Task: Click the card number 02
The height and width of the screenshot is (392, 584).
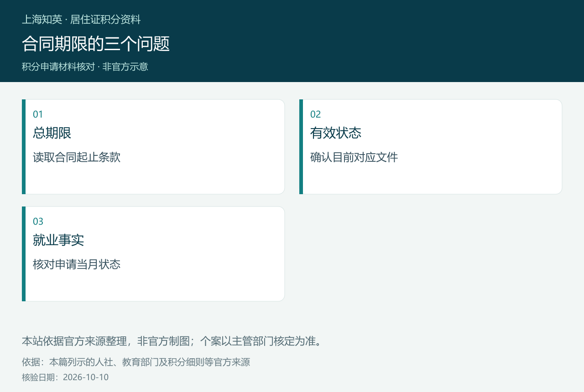Action: pyautogui.click(x=316, y=114)
